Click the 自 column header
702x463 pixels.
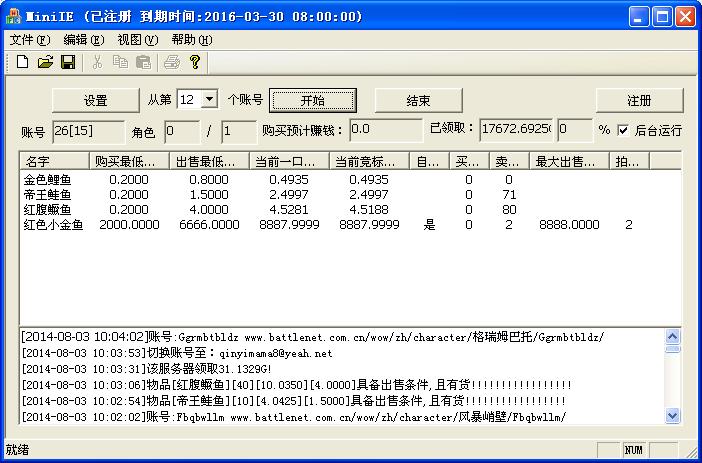429,161
